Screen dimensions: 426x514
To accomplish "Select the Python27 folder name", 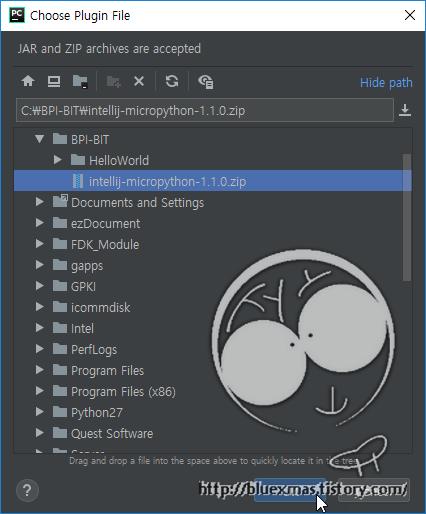I will (97, 413).
